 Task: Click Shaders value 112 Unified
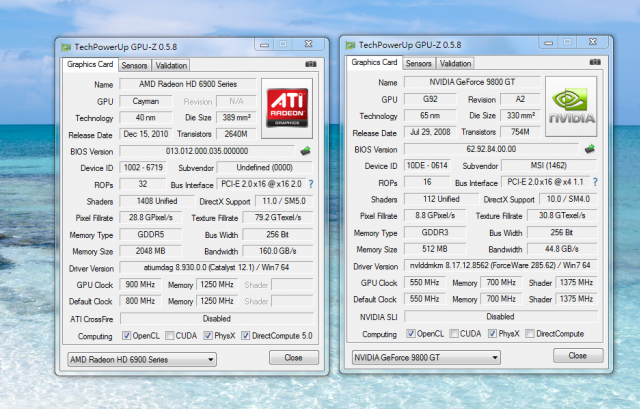pyautogui.click(x=441, y=199)
